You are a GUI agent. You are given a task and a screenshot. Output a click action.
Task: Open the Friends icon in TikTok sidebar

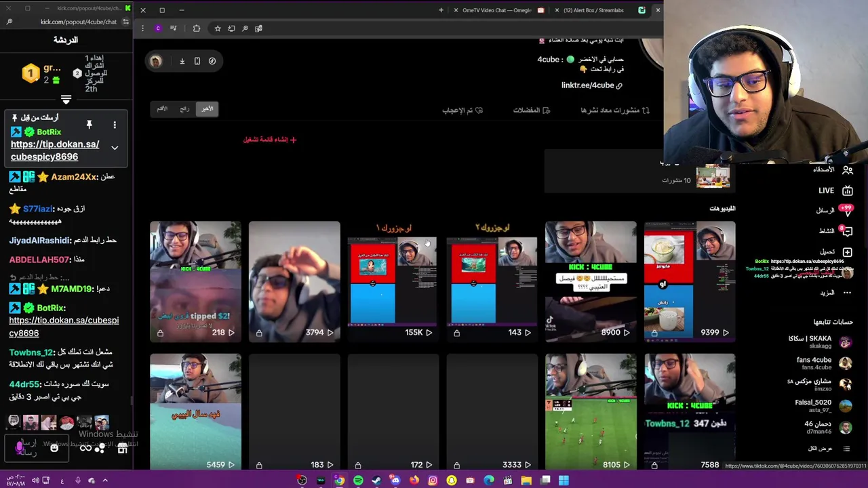(x=847, y=169)
